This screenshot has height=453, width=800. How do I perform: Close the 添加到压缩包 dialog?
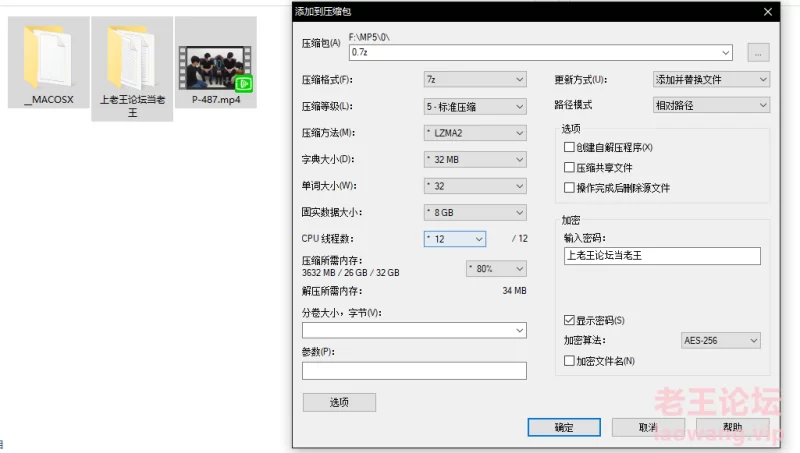[x=768, y=12]
